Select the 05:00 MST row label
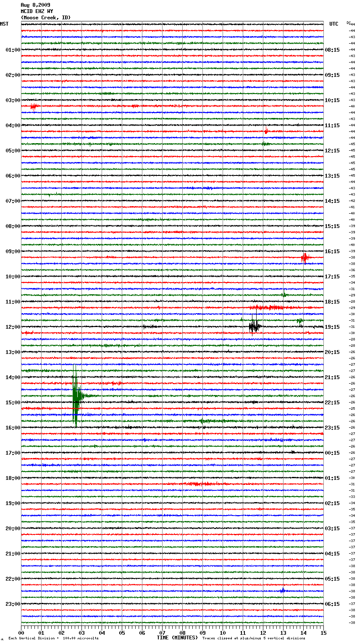Image resolution: width=357 pixels, height=644 pixels. coord(13,151)
